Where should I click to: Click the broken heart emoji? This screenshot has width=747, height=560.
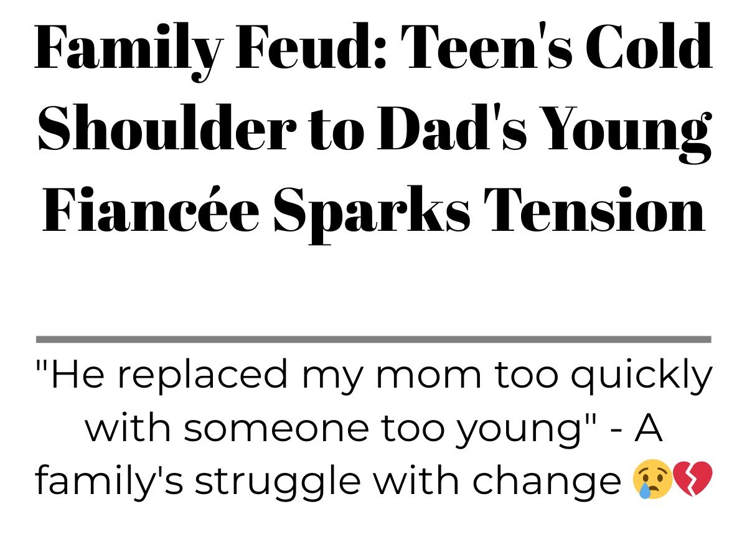[x=693, y=480]
